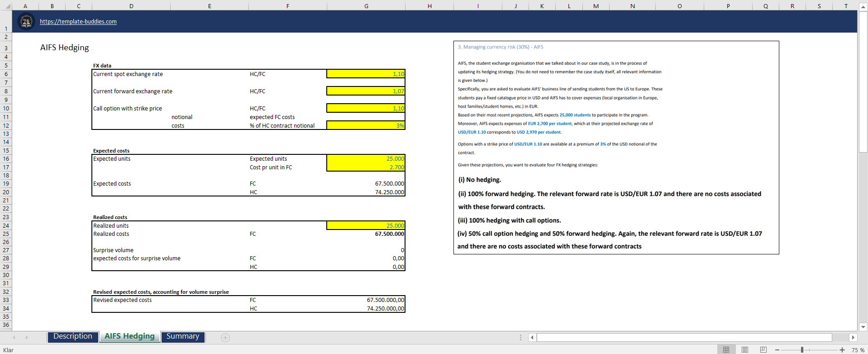Open the Description sheet tab
The height and width of the screenshot is (354, 868).
click(x=73, y=336)
